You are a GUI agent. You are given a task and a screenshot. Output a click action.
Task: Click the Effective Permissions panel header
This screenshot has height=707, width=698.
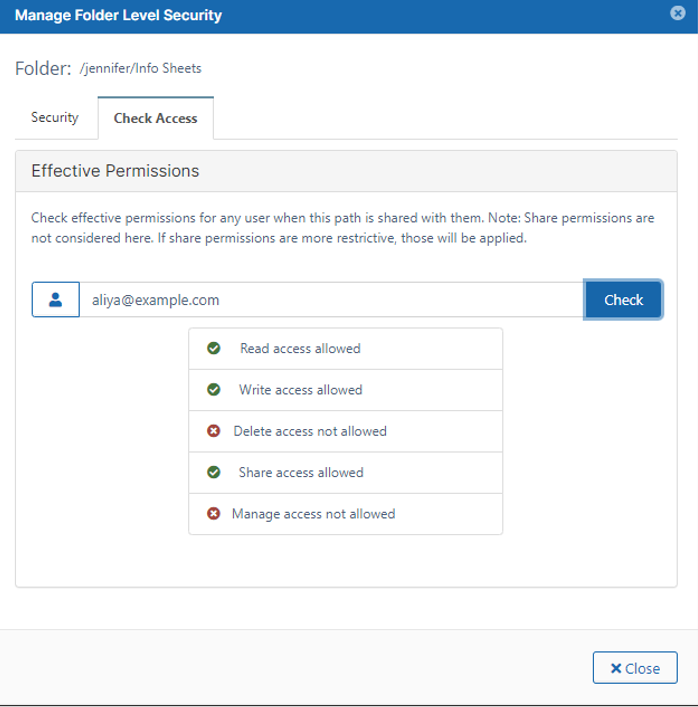click(x=115, y=171)
